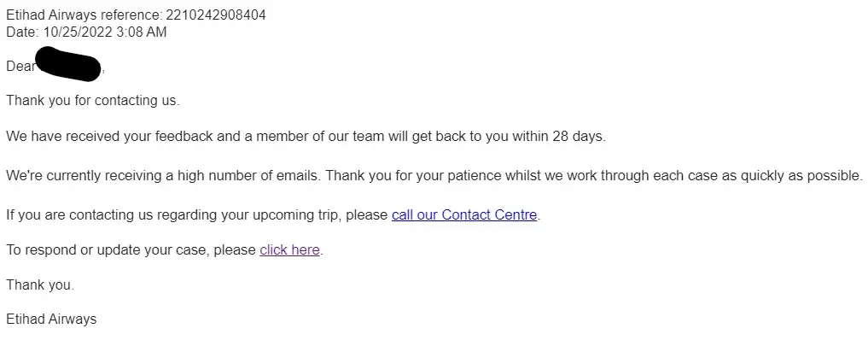Click "If you are contacting us regarding" text
This screenshot has width=868, height=346.
(x=111, y=215)
